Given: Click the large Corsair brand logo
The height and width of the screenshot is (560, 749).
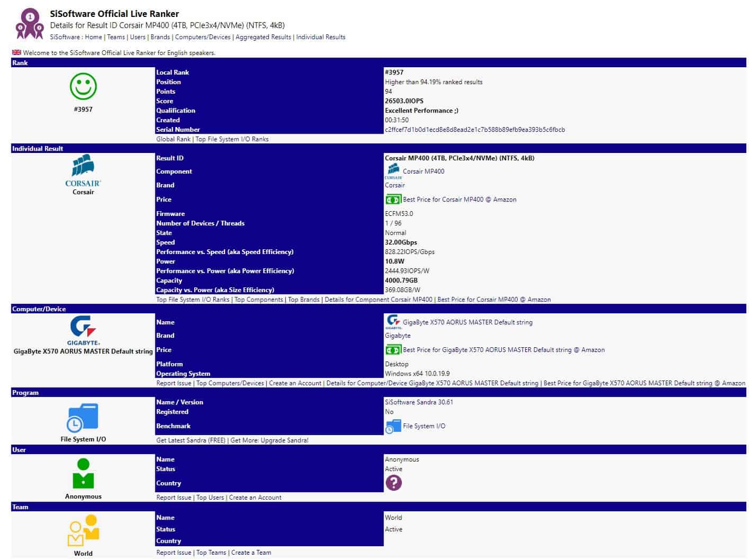Looking at the screenshot, I should point(83,170).
